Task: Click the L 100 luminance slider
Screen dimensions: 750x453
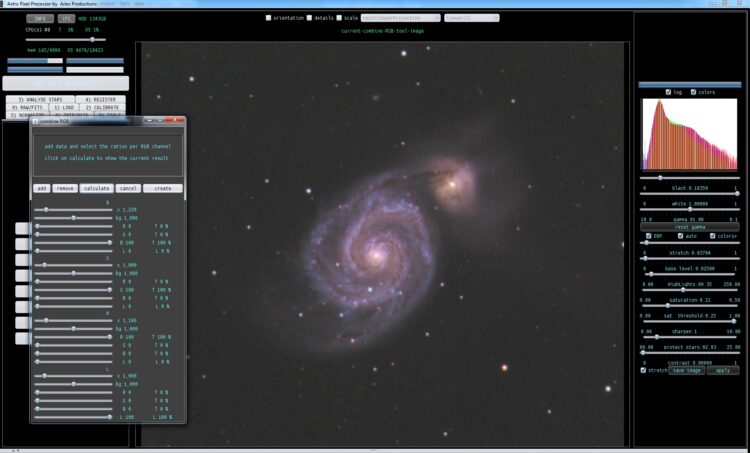Action: 73,418
